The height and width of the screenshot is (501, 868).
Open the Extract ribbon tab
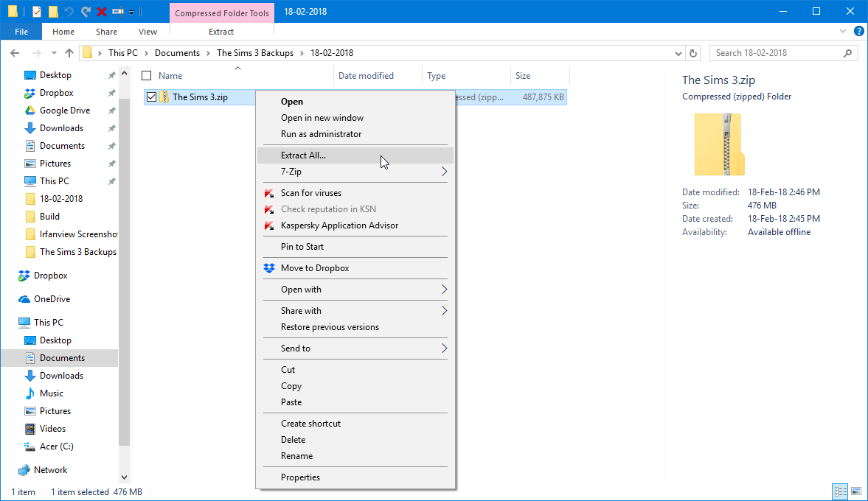[221, 32]
